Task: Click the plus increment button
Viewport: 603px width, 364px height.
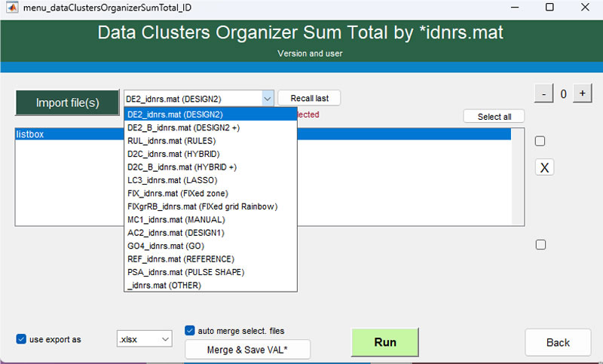Action: (x=582, y=93)
